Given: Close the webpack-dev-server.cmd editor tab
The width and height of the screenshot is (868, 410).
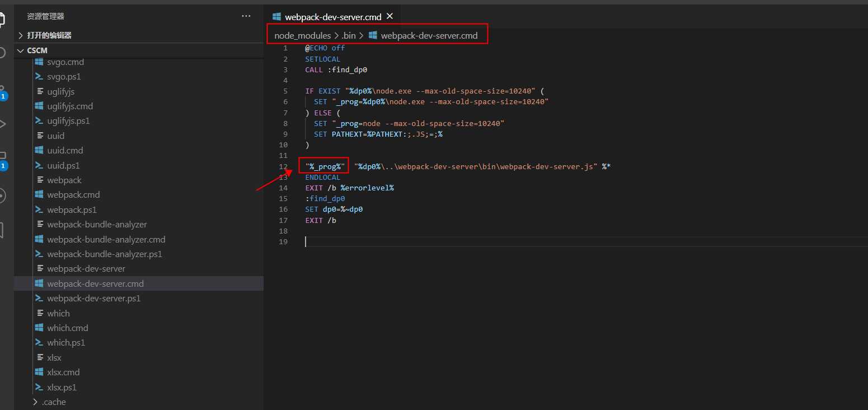Looking at the screenshot, I should coord(390,16).
